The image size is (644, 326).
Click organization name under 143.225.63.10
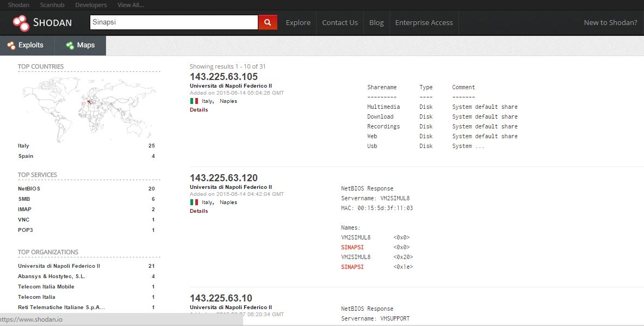pos(231,307)
